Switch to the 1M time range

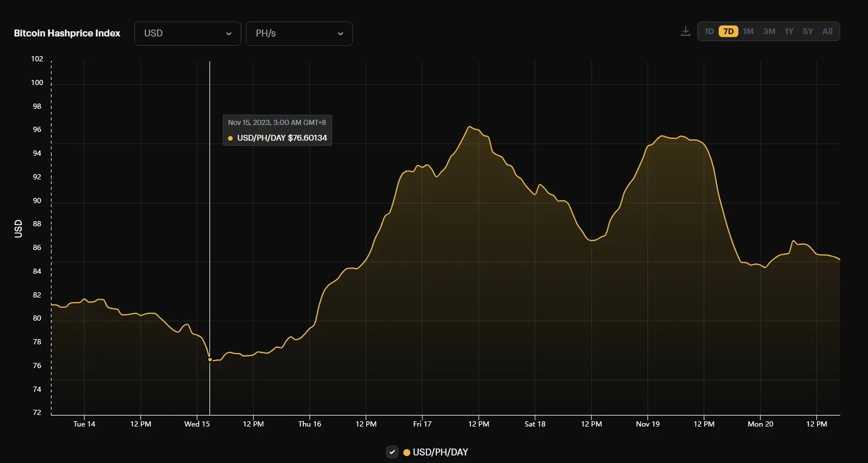pyautogui.click(x=748, y=31)
